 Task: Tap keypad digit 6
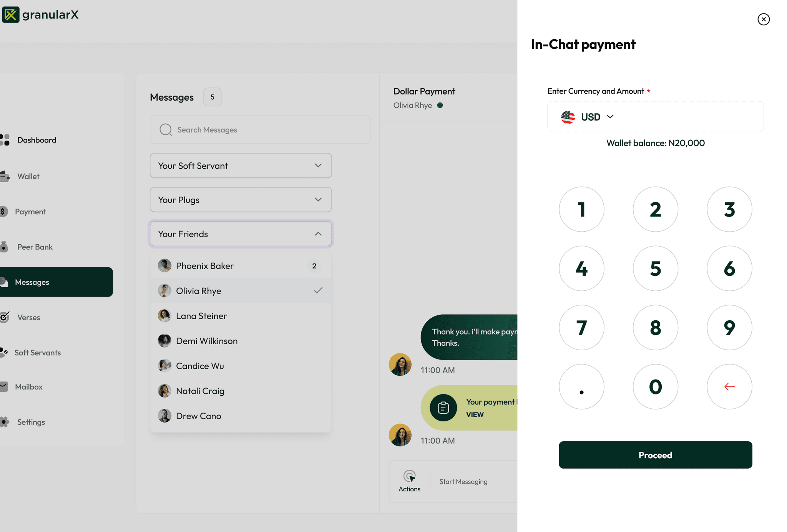[x=729, y=268]
